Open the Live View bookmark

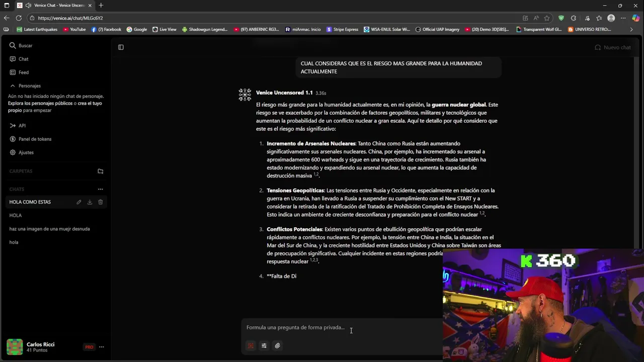coord(165,30)
